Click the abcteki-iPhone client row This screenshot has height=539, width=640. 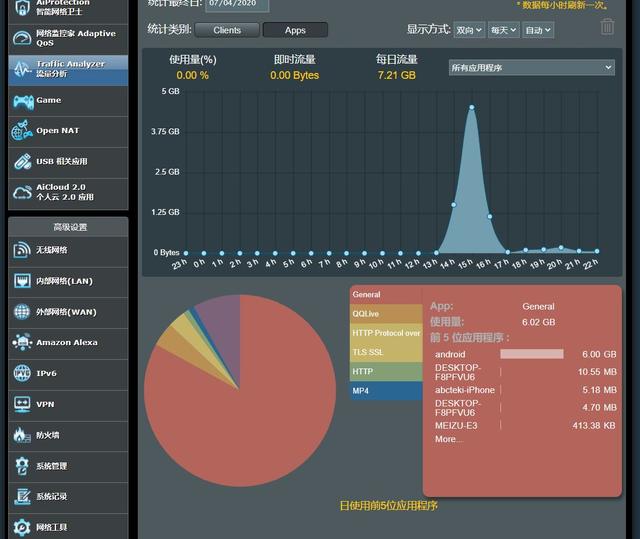525,390
